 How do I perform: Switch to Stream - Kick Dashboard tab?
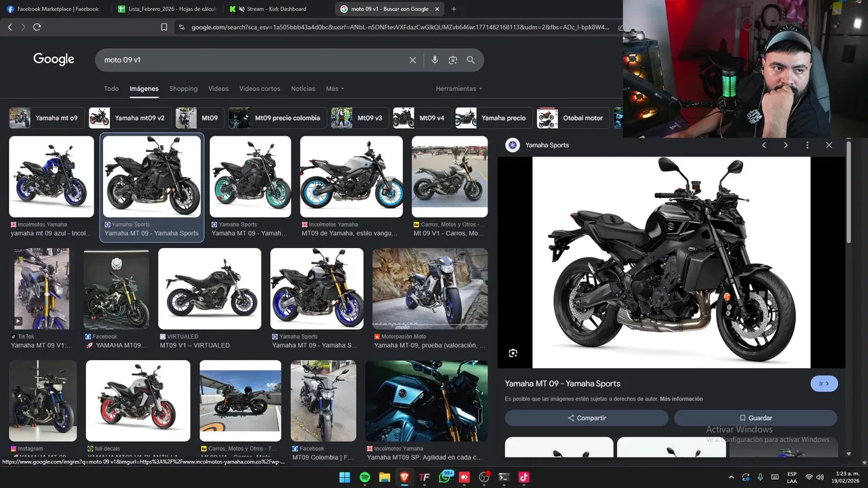coord(277,9)
